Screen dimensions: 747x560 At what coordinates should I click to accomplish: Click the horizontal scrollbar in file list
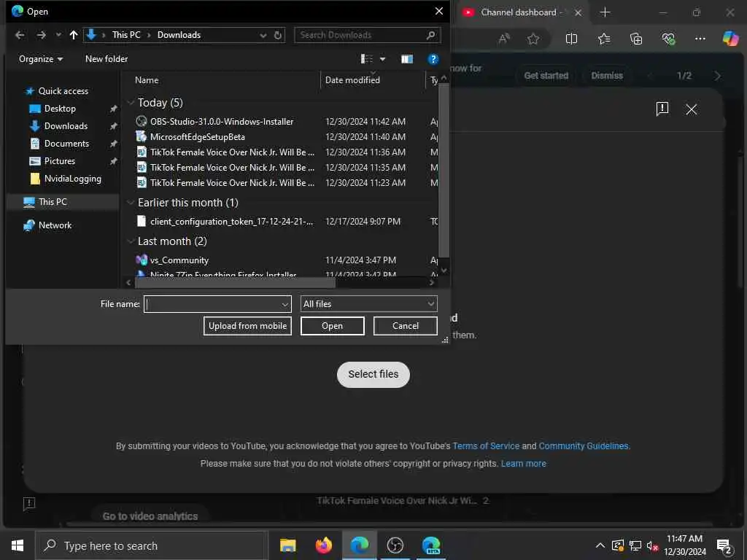[x=236, y=282]
